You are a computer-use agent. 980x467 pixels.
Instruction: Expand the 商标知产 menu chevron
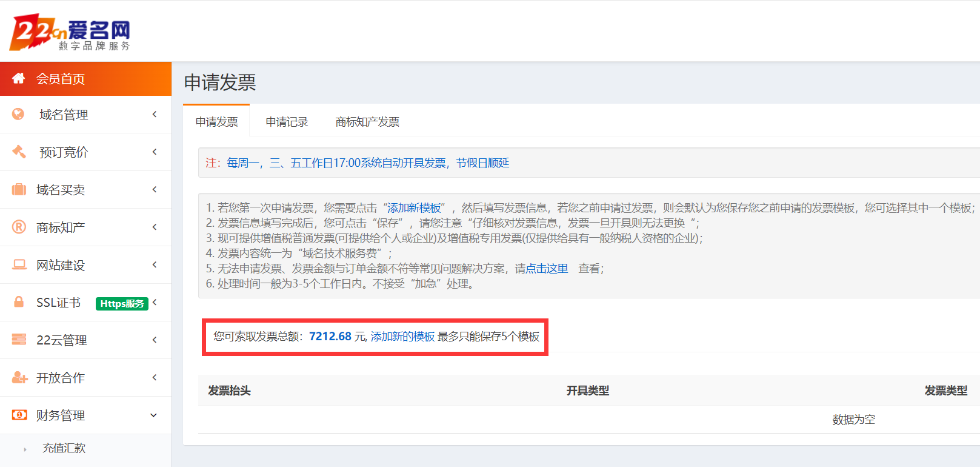click(x=155, y=227)
